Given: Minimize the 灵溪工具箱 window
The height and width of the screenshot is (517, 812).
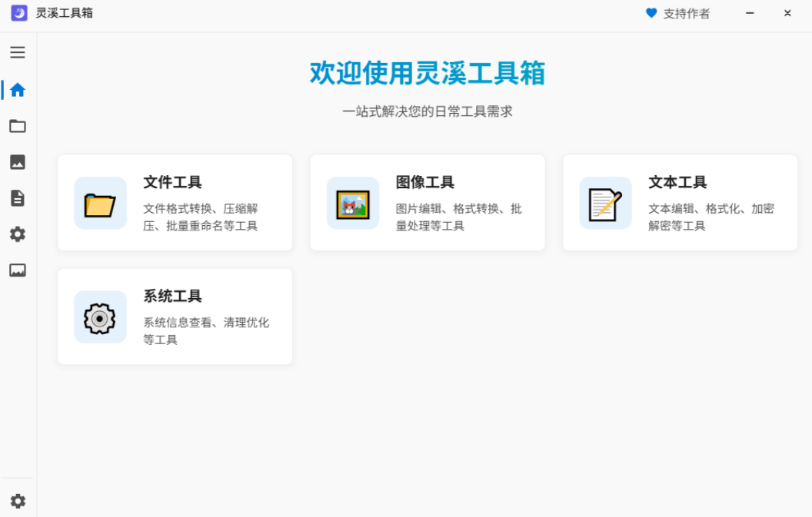Looking at the screenshot, I should click(x=750, y=13).
